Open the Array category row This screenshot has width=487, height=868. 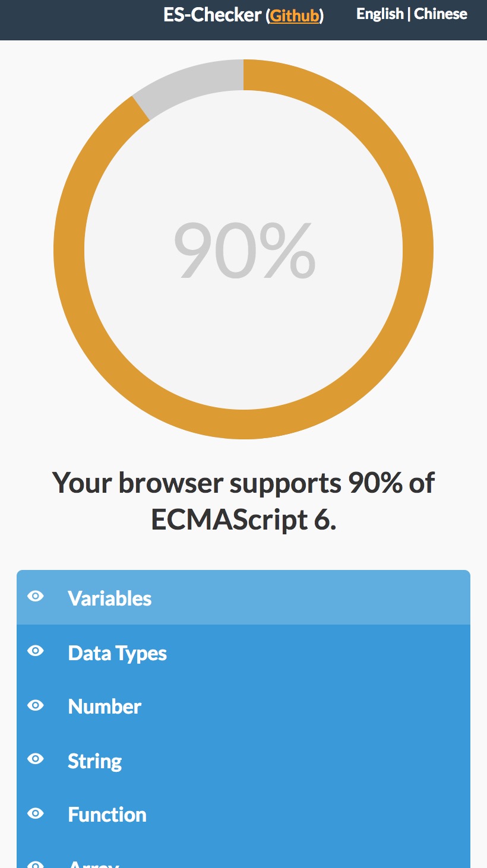[x=94, y=864]
